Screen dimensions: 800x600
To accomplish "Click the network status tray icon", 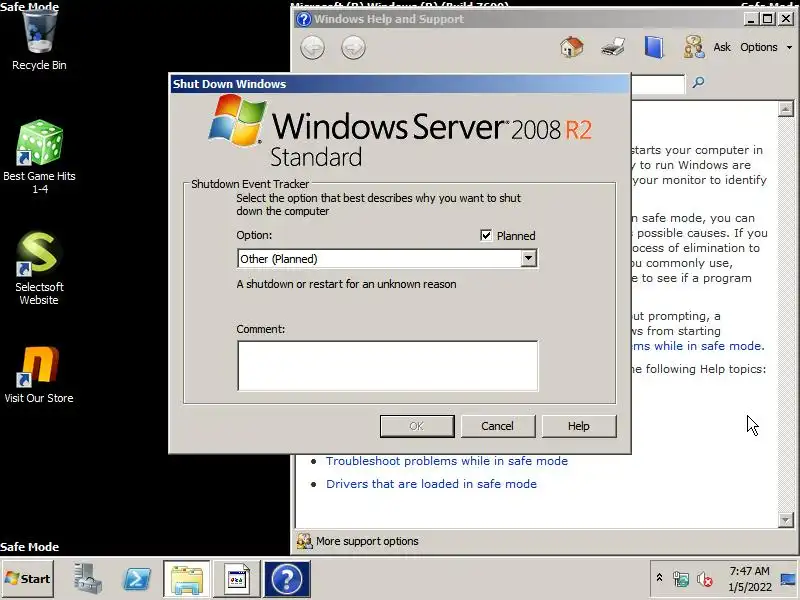I will [x=681, y=579].
